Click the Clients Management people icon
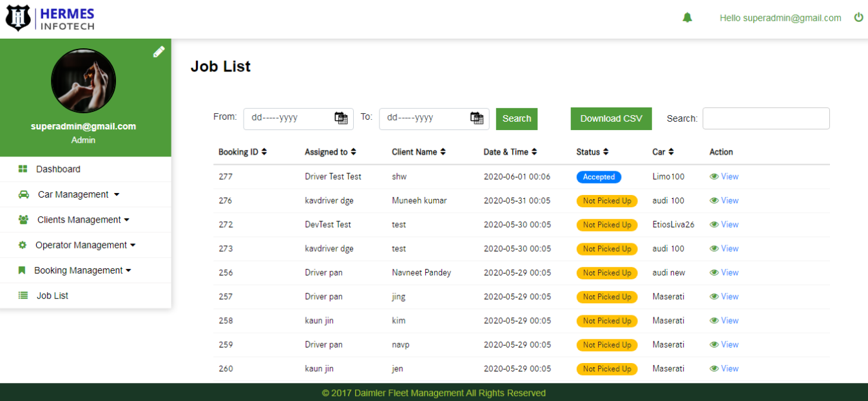The width and height of the screenshot is (868, 401). [23, 219]
